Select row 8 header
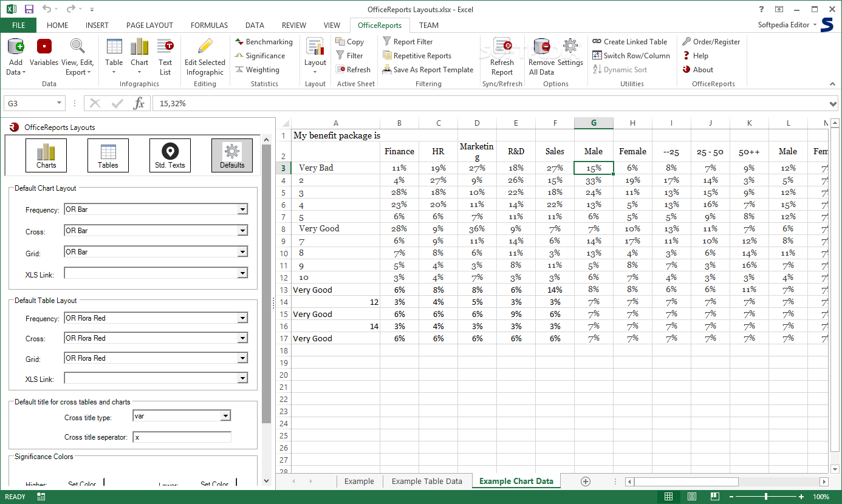 pos(283,229)
